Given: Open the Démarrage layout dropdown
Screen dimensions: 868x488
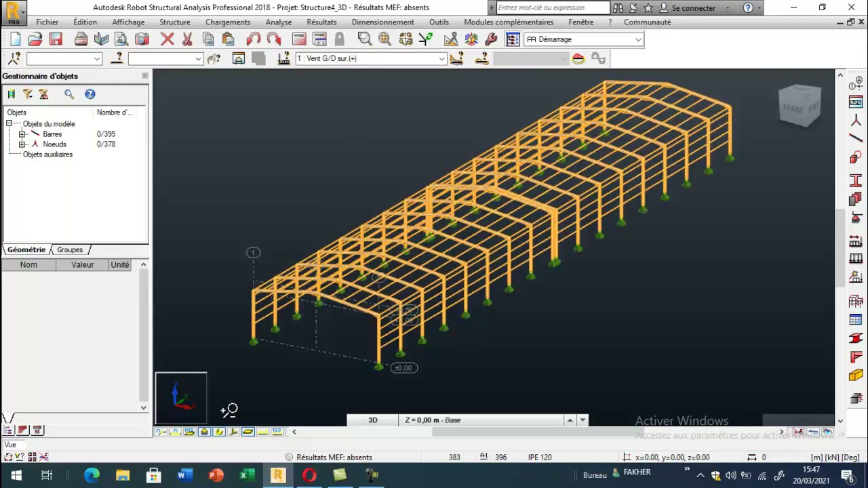Looking at the screenshot, I should coord(638,39).
